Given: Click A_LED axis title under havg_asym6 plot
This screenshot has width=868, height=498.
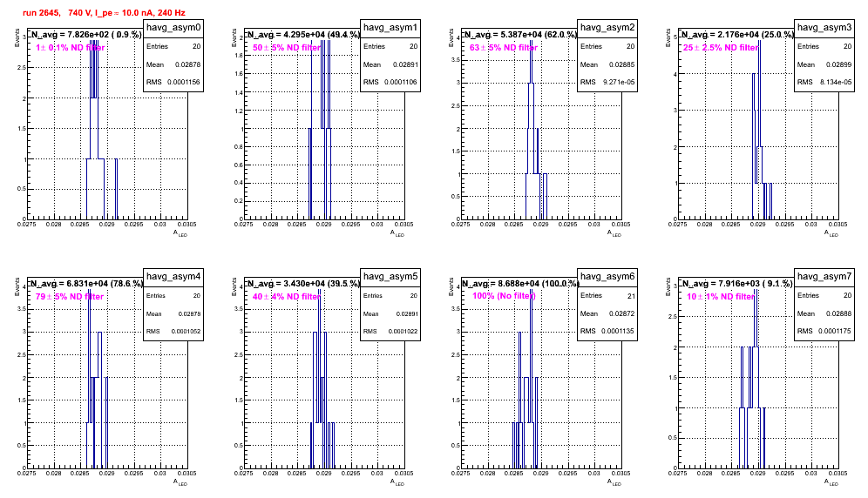Looking at the screenshot, I should click(614, 482).
